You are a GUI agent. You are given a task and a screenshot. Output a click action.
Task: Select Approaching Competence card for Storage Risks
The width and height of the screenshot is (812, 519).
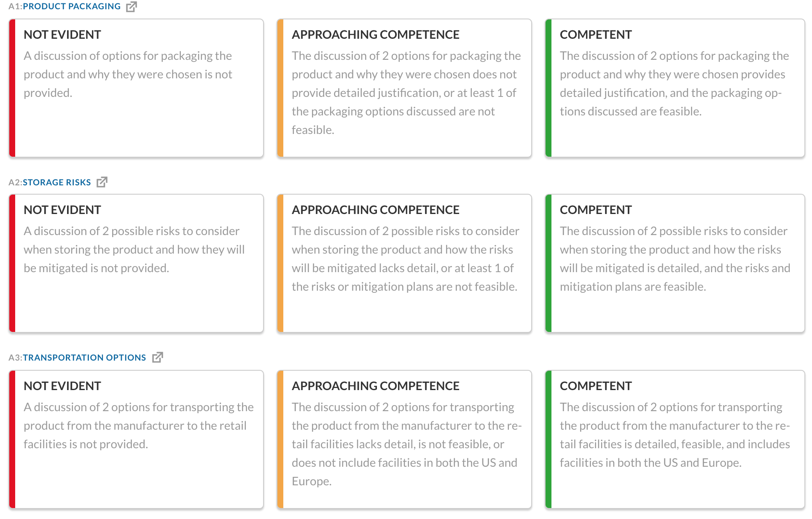[x=404, y=263]
